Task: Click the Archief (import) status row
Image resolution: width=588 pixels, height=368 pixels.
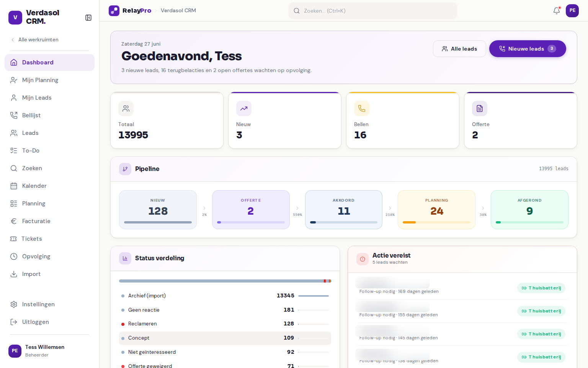Action: [225, 296]
